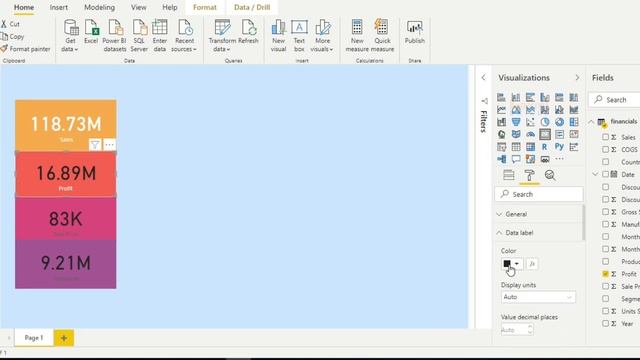Select the Table visual
Viewport: 640px width, 360px height.
click(516, 147)
